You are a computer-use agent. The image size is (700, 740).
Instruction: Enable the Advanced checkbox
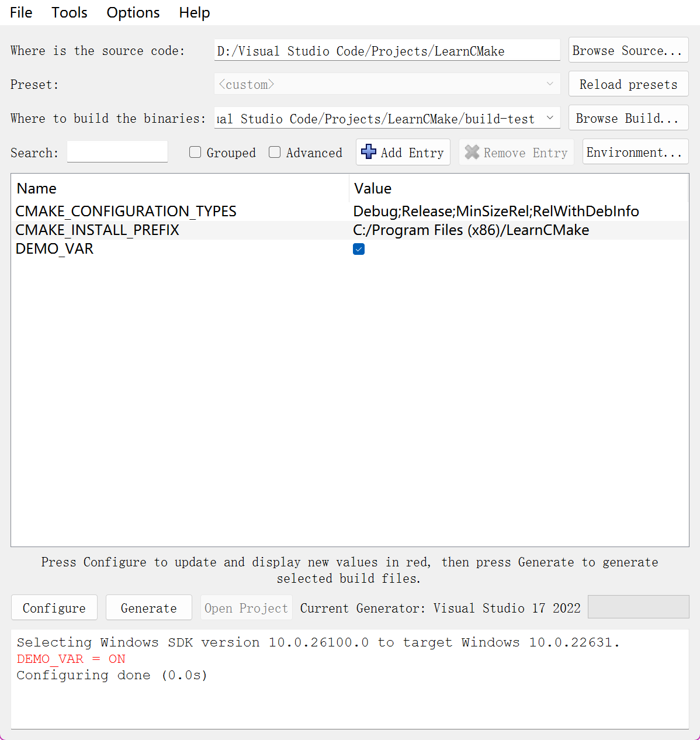tap(275, 153)
